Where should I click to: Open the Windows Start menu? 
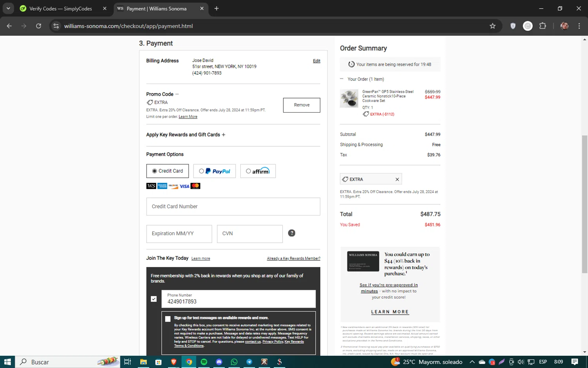[x=7, y=362]
